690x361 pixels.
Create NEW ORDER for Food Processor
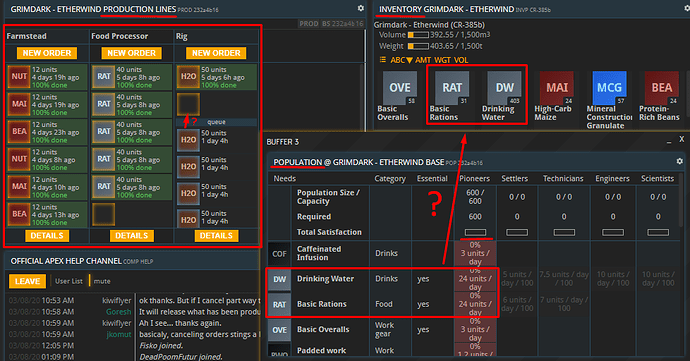132,53
